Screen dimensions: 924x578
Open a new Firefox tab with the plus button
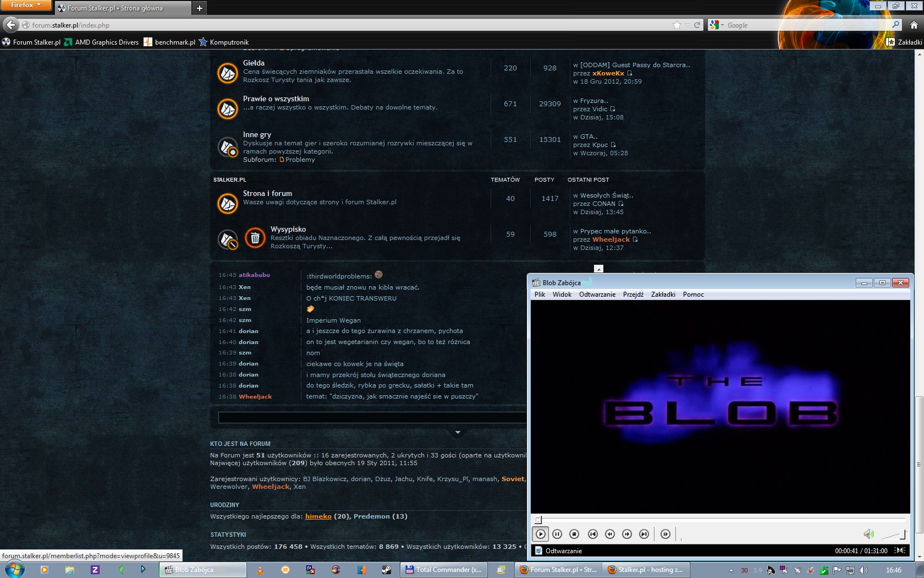pos(199,8)
